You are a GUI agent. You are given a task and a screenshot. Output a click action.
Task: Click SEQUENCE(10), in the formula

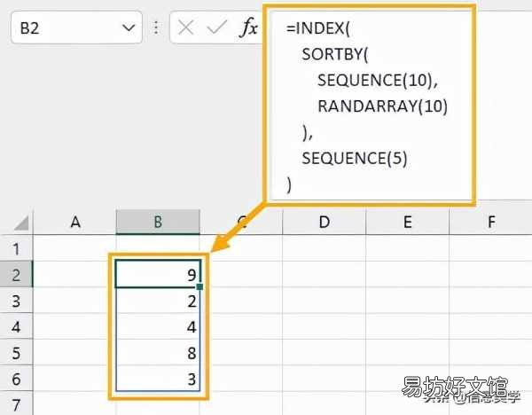tap(378, 81)
